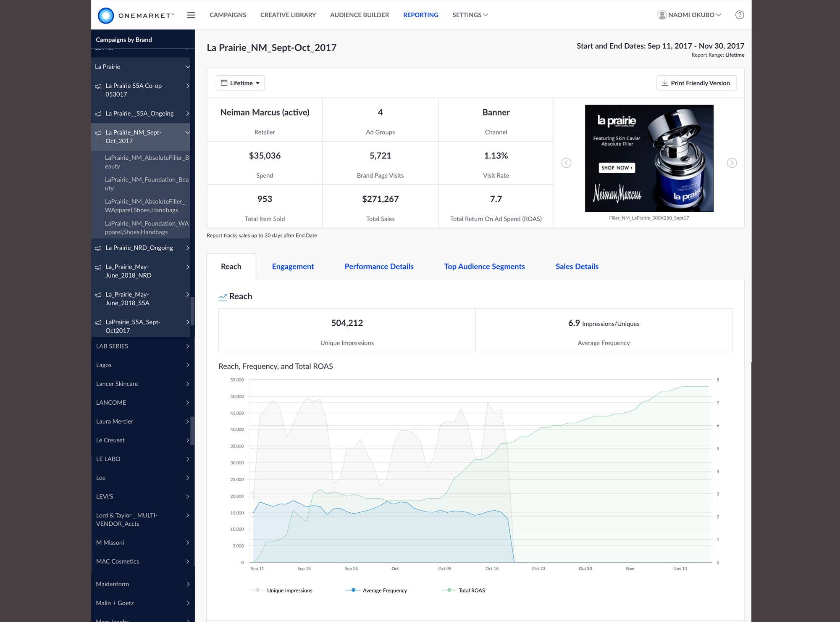The width and height of the screenshot is (840, 622).
Task: Click the Naomi Okubo user avatar icon
Action: pyautogui.click(x=662, y=15)
